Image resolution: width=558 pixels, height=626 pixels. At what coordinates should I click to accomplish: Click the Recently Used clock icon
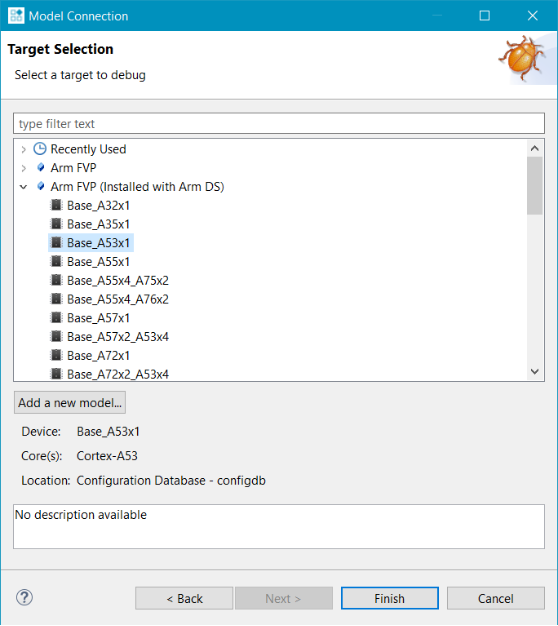click(x=40, y=149)
